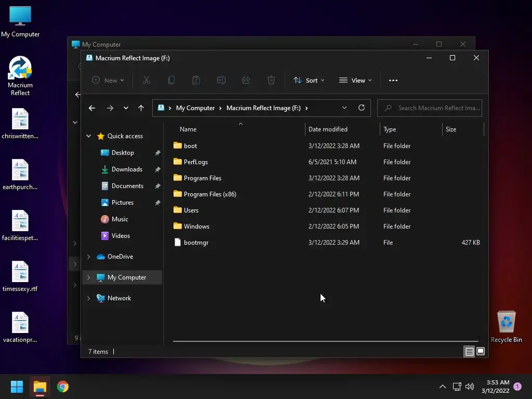Viewport: 532px width, 399px height.
Task: Show hidden tray icons chevron
Action: (443, 387)
